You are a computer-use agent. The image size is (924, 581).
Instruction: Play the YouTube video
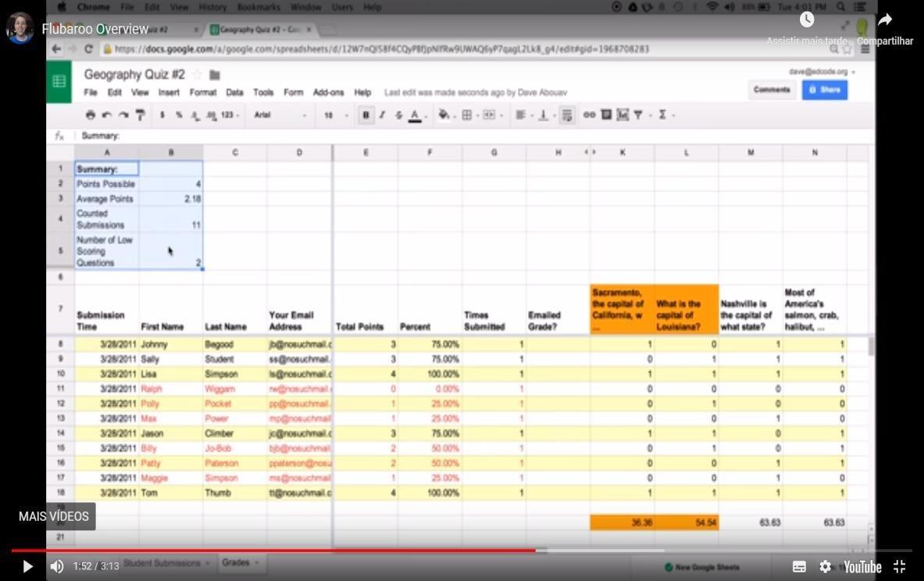pos(27,566)
